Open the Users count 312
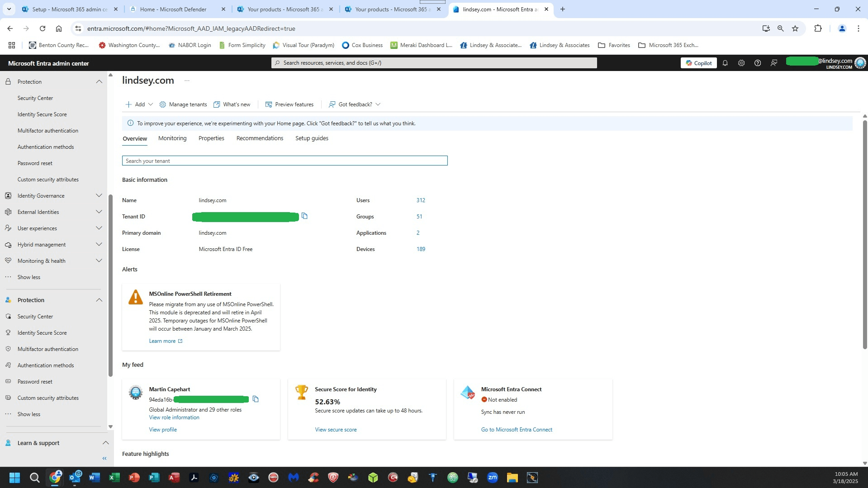 pyautogui.click(x=421, y=200)
